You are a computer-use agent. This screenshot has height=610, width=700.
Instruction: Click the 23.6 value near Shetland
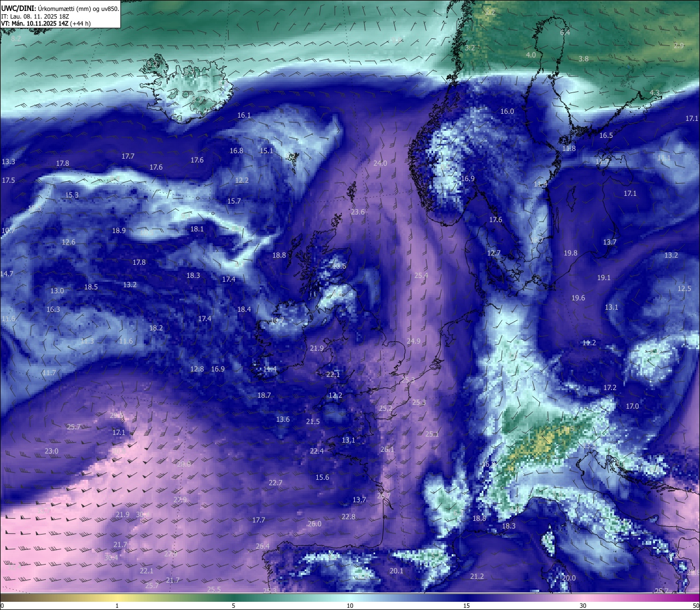pyautogui.click(x=358, y=212)
